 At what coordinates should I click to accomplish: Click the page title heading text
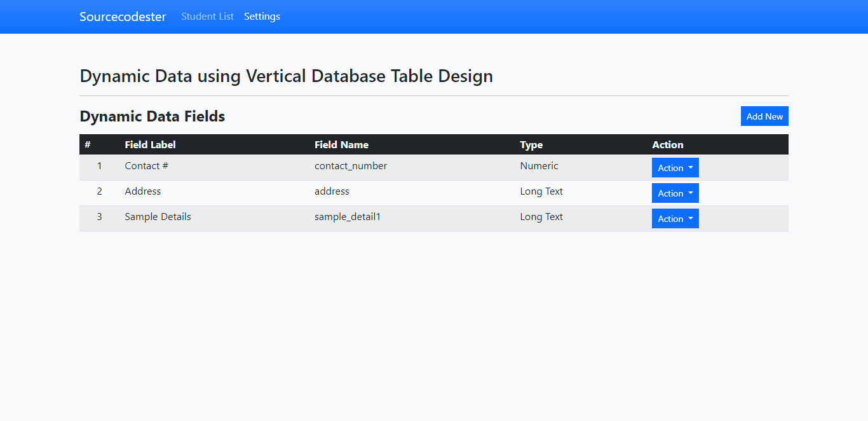(x=286, y=76)
